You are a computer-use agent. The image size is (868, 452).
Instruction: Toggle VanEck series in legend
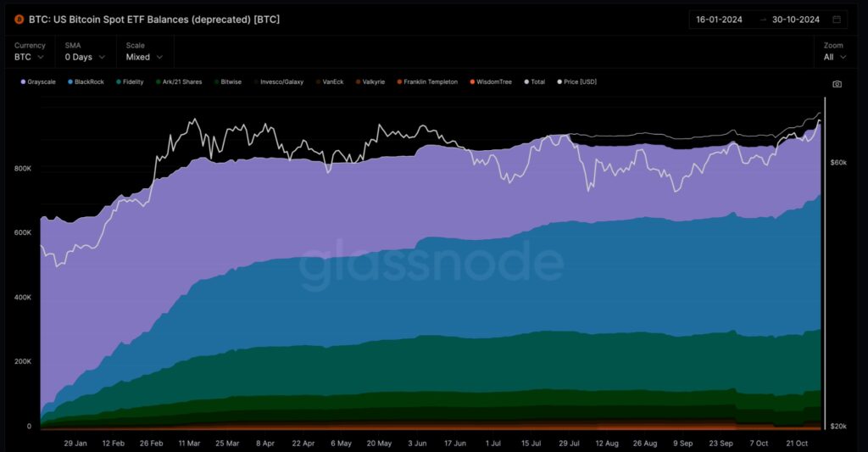coord(330,82)
